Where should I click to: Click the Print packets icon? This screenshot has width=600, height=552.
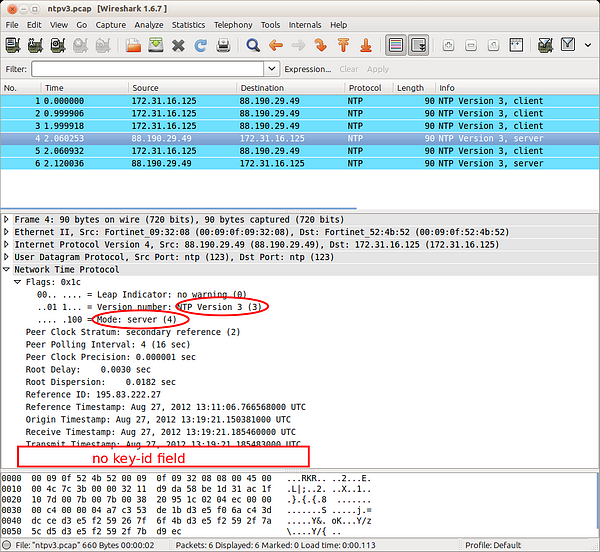(223, 45)
